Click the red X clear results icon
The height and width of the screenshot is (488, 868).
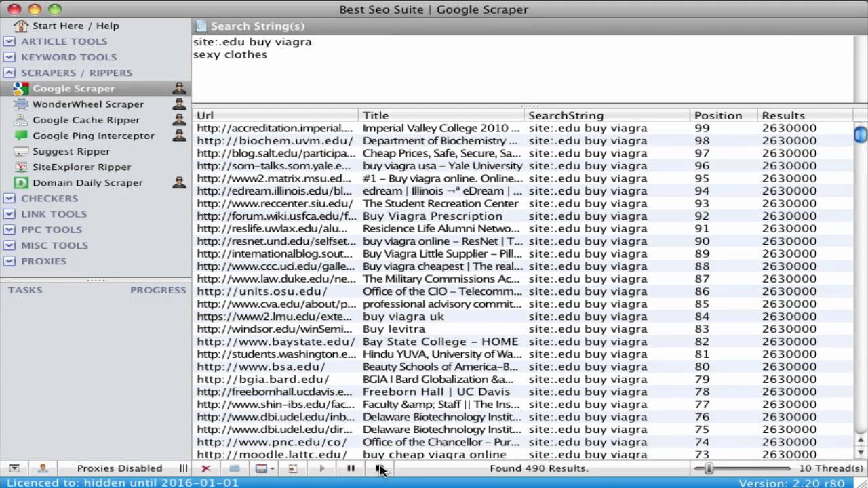(x=205, y=468)
